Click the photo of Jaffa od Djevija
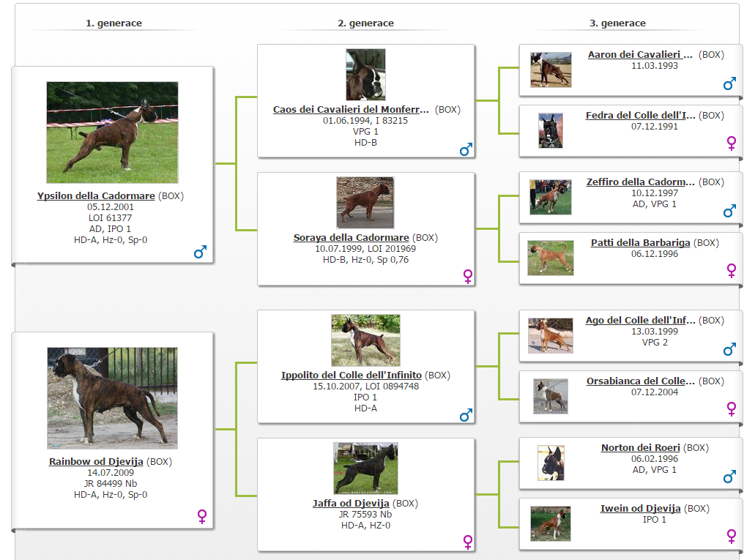 (365, 468)
